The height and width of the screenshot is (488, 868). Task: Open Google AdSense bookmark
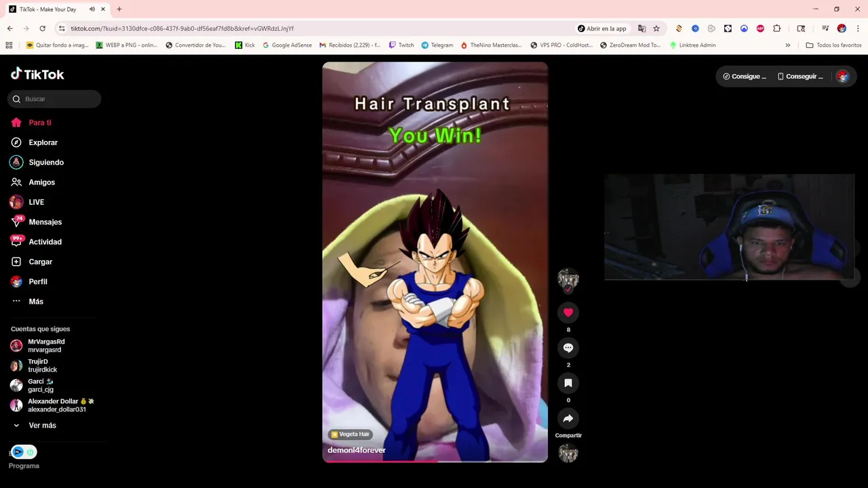288,45
